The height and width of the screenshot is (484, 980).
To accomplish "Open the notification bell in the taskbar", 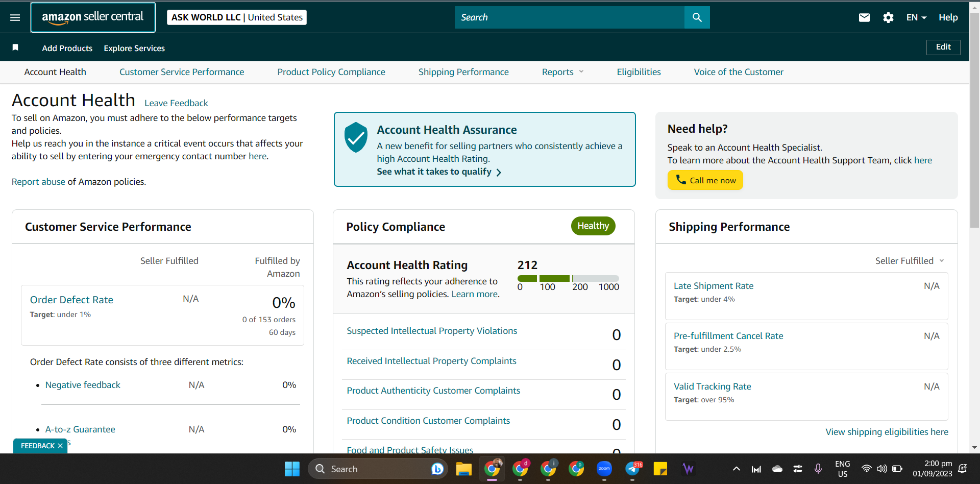I will 963,469.
